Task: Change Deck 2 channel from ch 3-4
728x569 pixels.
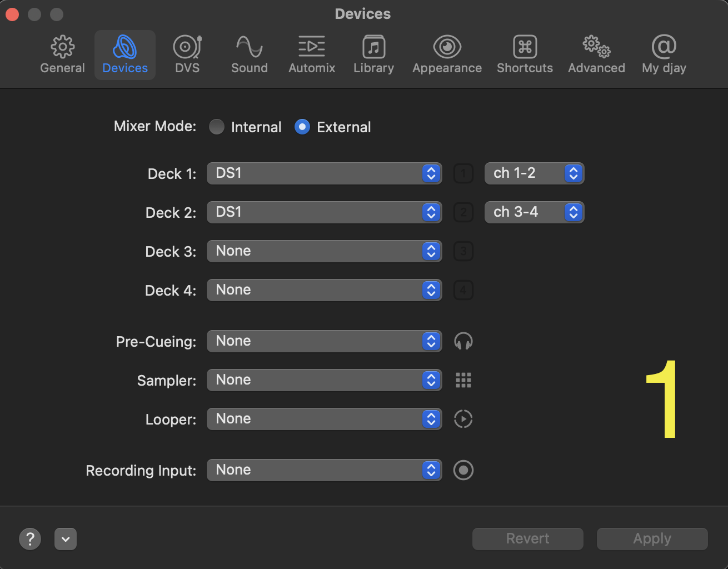Action: coord(534,212)
